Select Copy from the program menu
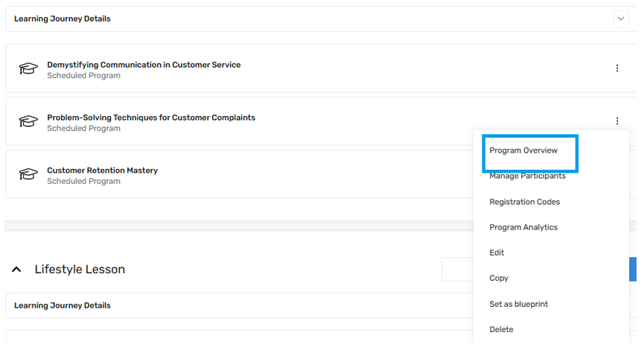This screenshot has width=644, height=353. coord(499,279)
